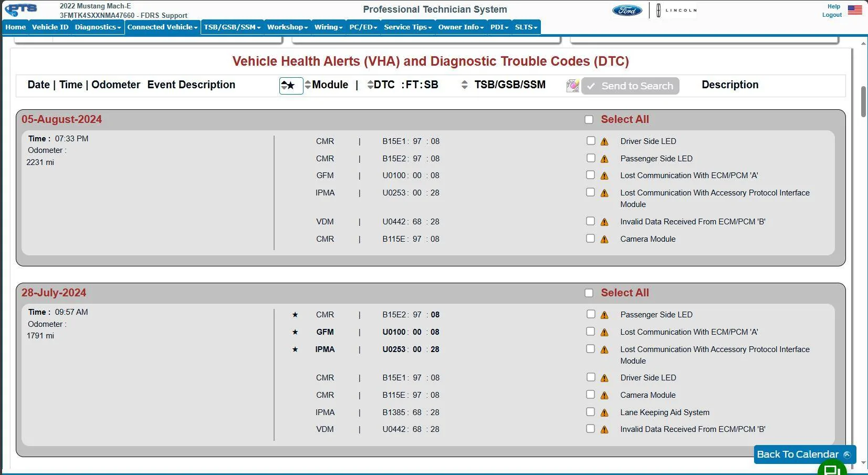Open the Lane Keeping Aid System description

pyautogui.click(x=665, y=412)
